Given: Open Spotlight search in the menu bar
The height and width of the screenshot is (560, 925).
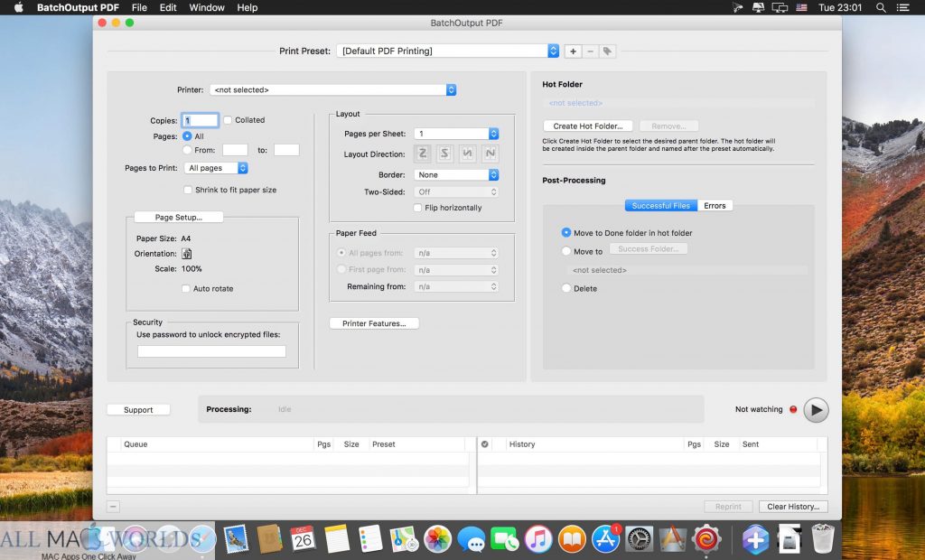Looking at the screenshot, I should [x=881, y=7].
